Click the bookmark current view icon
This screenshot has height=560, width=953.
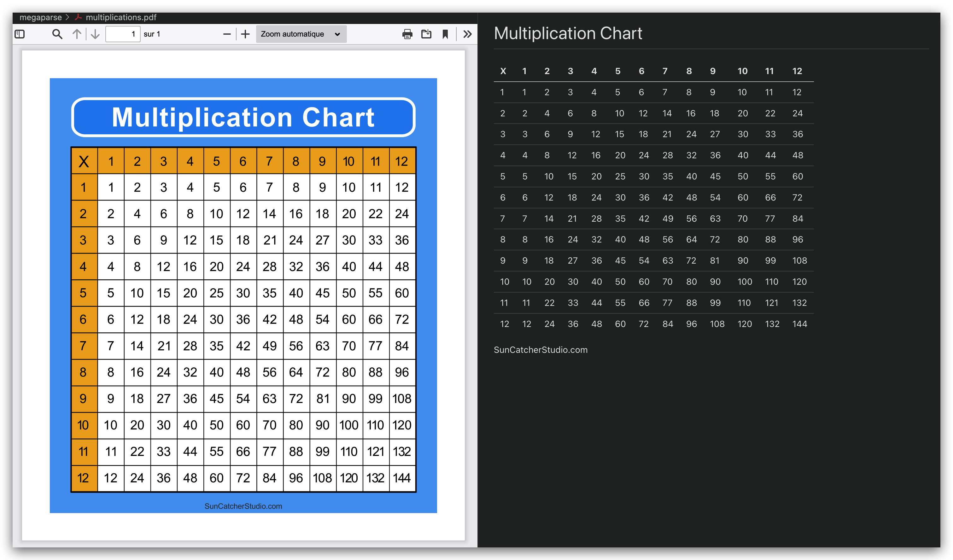[x=445, y=34]
